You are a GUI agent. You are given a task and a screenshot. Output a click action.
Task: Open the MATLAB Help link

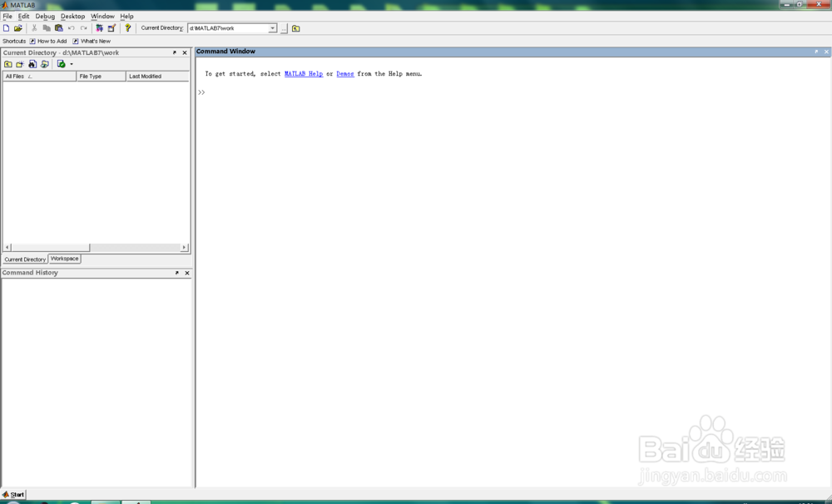click(304, 74)
